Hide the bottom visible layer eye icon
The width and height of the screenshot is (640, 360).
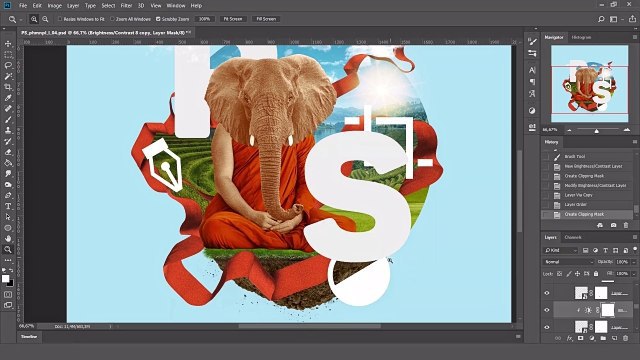547,327
